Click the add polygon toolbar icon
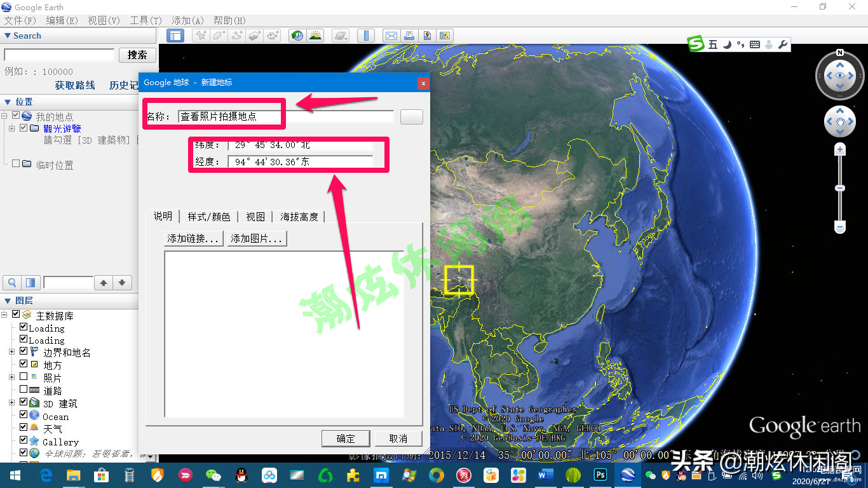 point(219,36)
